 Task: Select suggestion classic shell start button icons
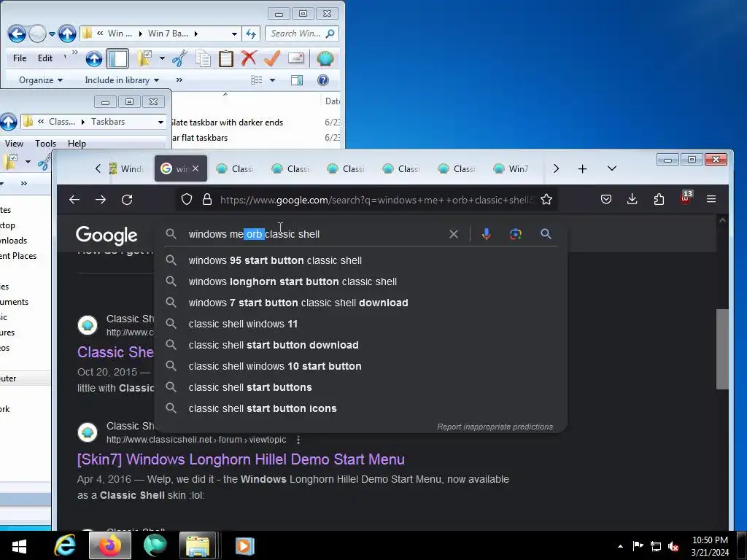(360, 408)
